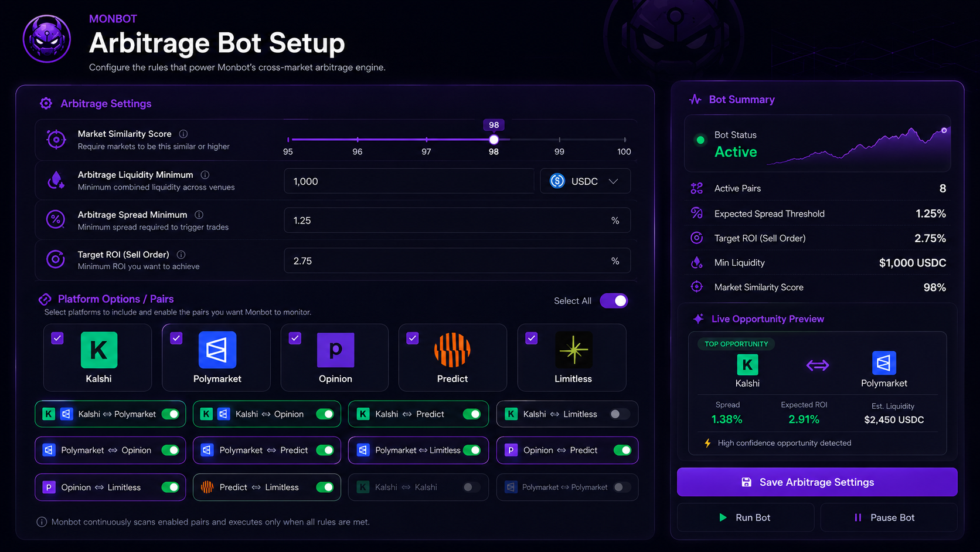This screenshot has width=980, height=552.
Task: Click the spread minimum field showing 1.25
Action: click(457, 221)
